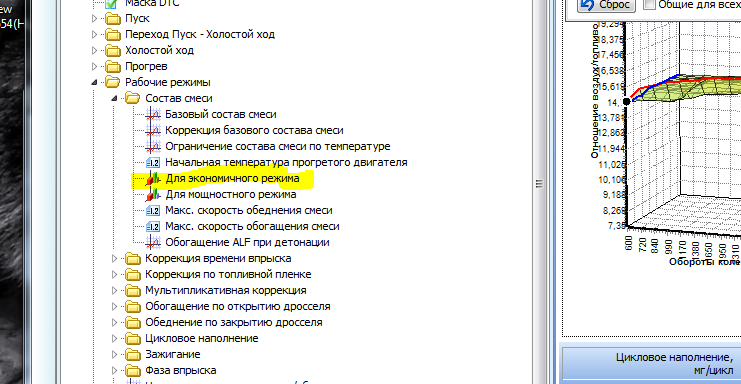This screenshot has height=384, width=741.
Task: Select the Для экономичного режима 3D table icon
Action: tap(153, 179)
